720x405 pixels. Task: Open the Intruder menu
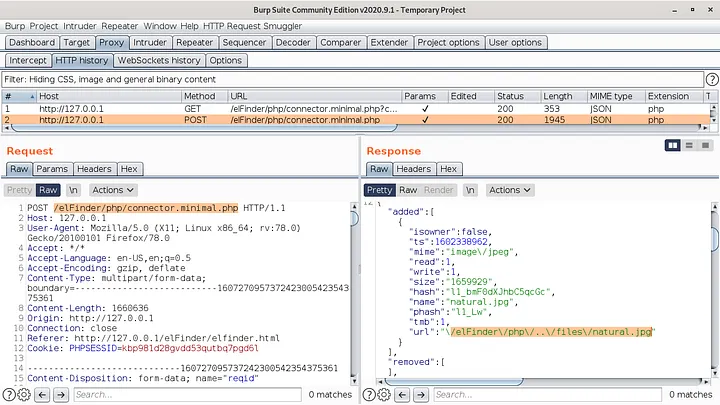80,26
